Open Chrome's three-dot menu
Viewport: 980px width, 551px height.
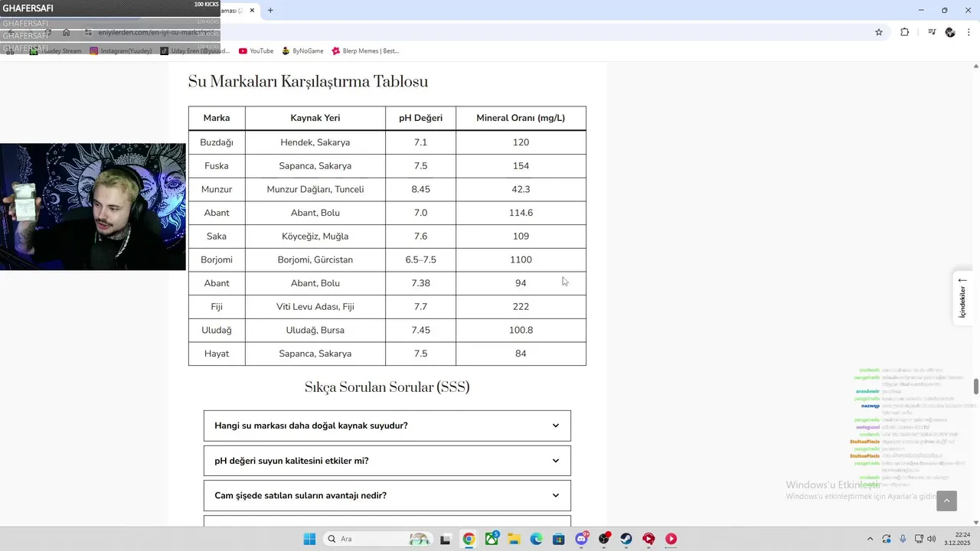point(969,32)
